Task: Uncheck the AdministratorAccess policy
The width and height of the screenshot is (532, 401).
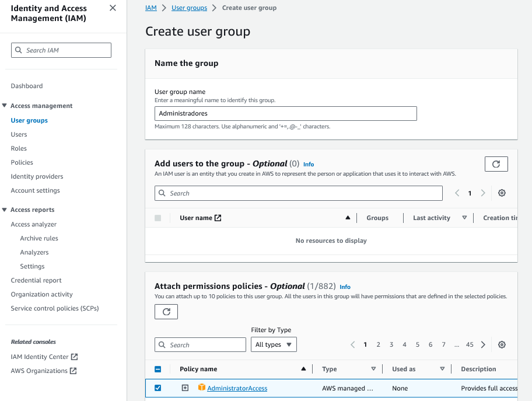Action: point(158,388)
